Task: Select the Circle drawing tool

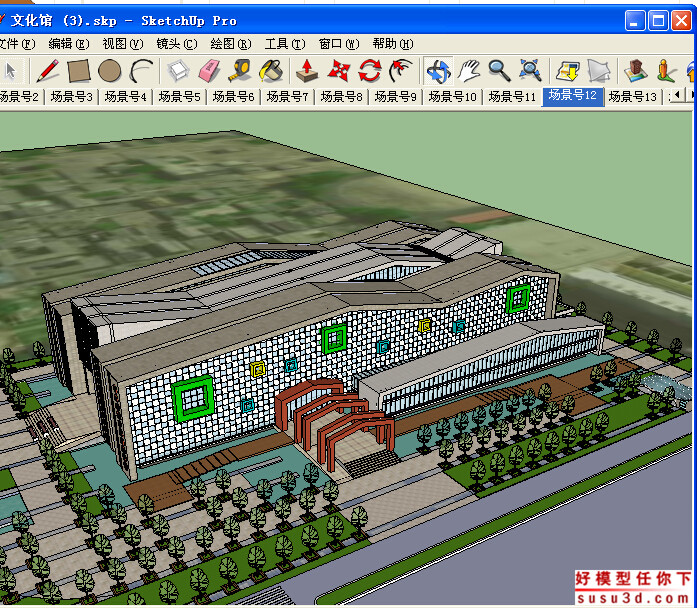Action: click(109, 71)
